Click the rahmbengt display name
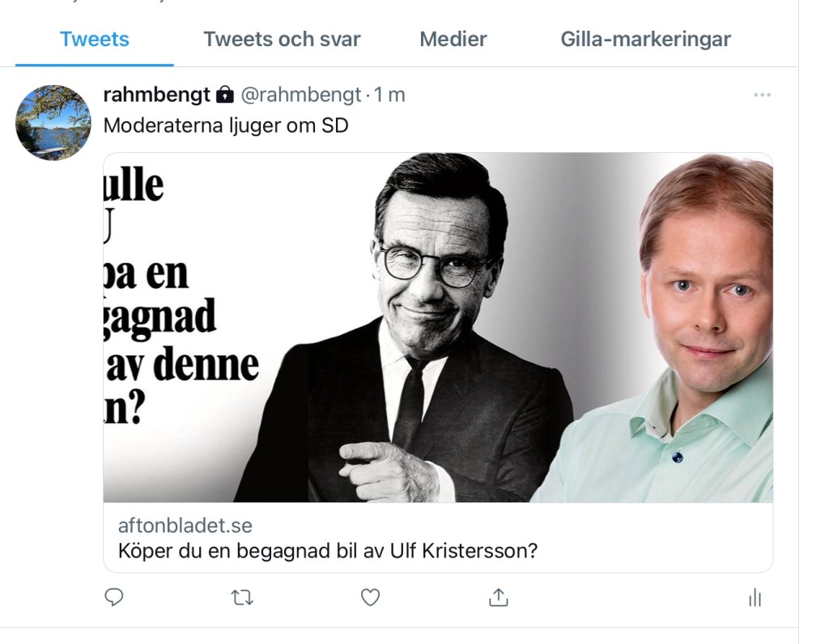The image size is (829, 644). 156,95
